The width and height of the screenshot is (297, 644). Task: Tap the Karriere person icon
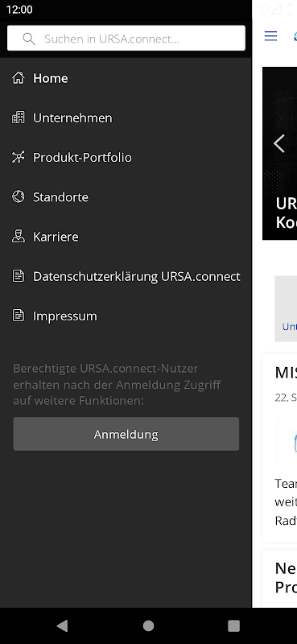[18, 237]
